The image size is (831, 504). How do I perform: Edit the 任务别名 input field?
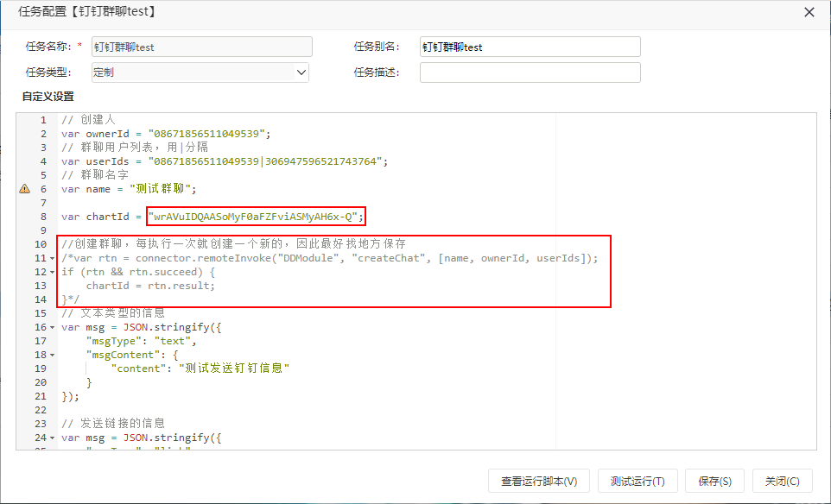coord(530,47)
